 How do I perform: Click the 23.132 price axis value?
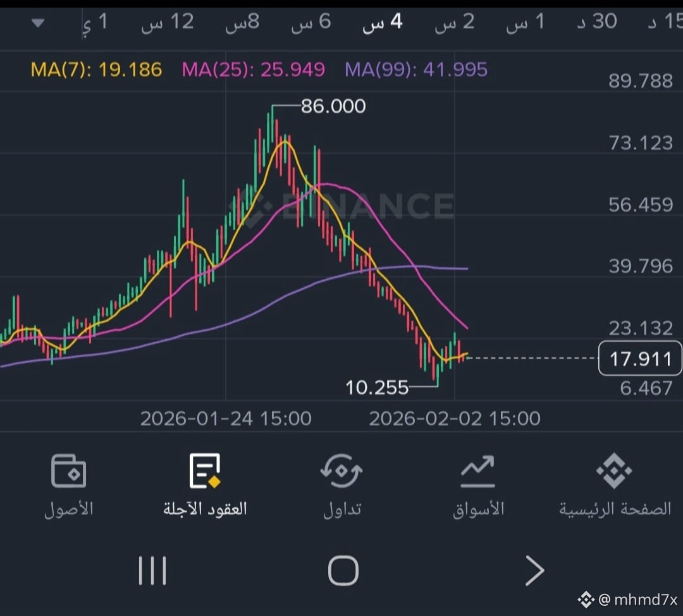pyautogui.click(x=640, y=328)
